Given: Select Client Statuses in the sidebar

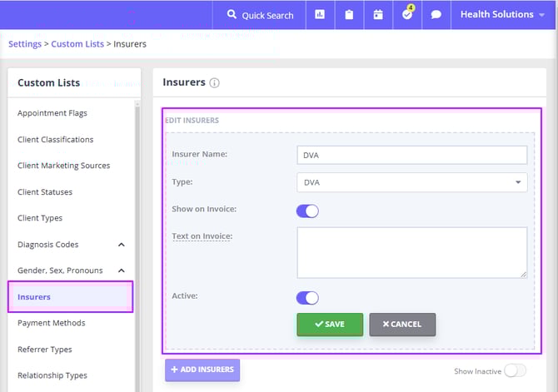Looking at the screenshot, I should pos(45,191).
